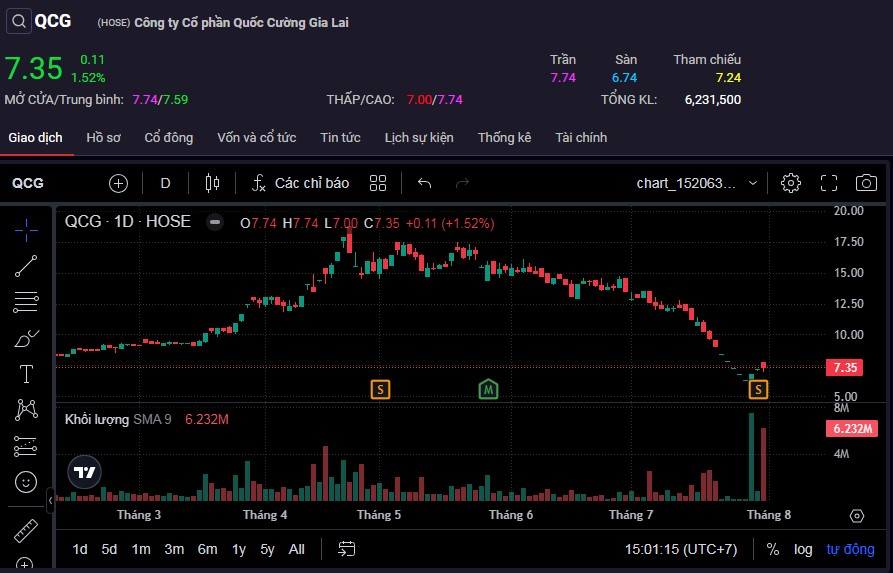Toggle percent scale on price axis
The width and height of the screenshot is (893, 573).
(773, 549)
